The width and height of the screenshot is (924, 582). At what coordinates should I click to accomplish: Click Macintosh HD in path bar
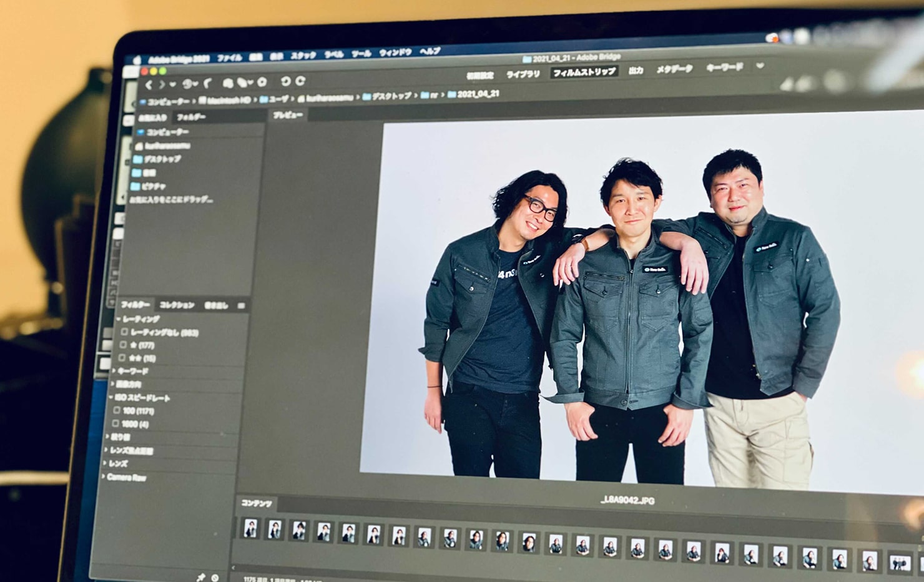point(225,99)
